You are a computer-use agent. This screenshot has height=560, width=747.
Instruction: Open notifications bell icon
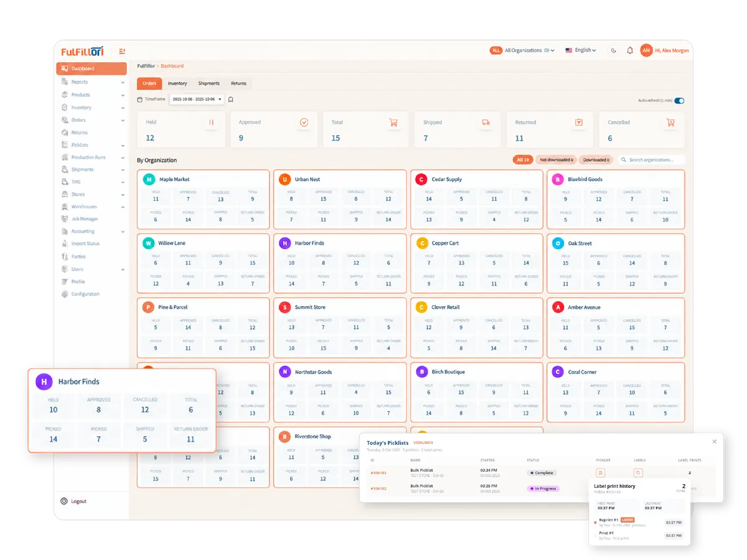pyautogui.click(x=630, y=50)
